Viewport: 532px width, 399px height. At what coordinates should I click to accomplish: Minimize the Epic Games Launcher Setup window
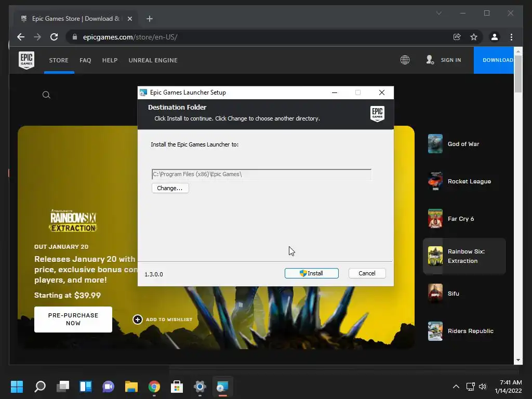(335, 92)
